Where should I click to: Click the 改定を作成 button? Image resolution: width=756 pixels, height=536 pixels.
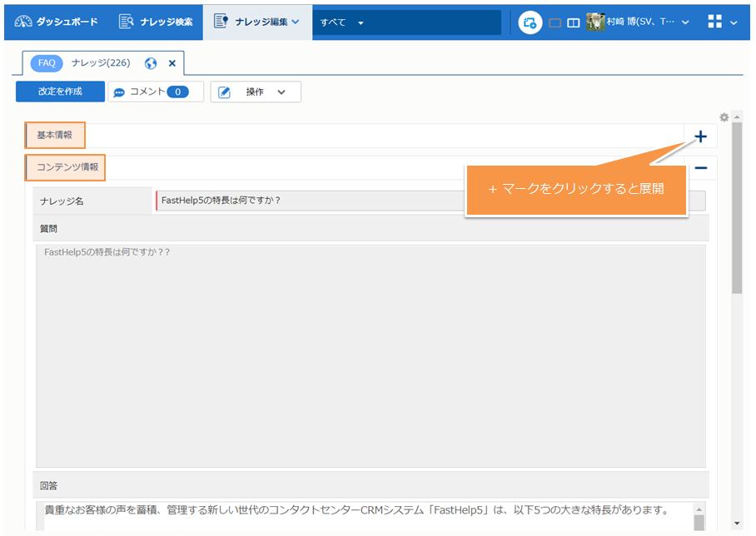tap(60, 92)
